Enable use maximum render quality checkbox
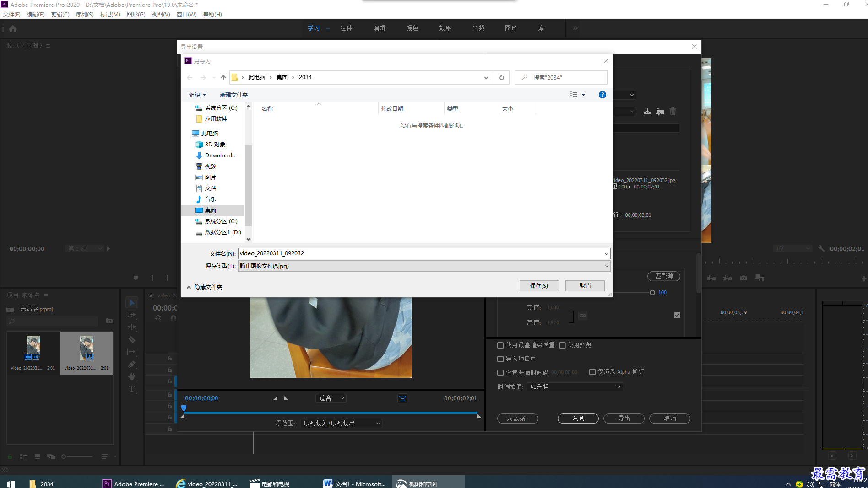This screenshot has height=488, width=868. [500, 345]
